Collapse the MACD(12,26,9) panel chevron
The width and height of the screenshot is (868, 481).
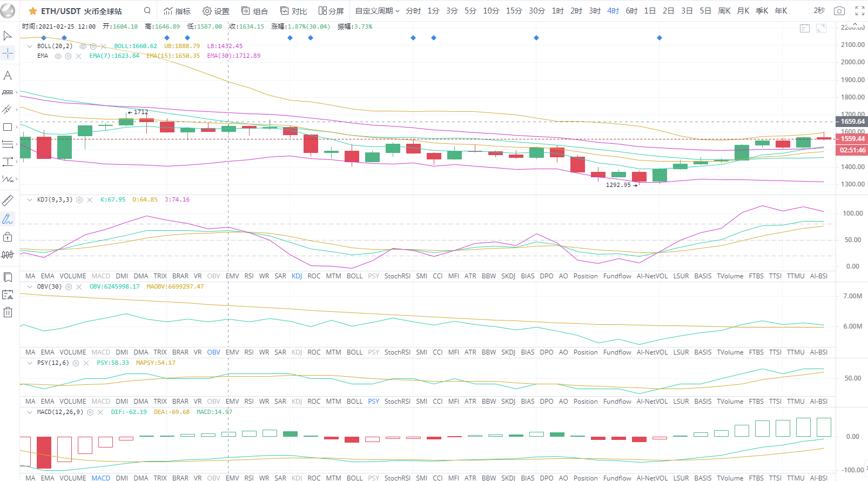pyautogui.click(x=30, y=412)
